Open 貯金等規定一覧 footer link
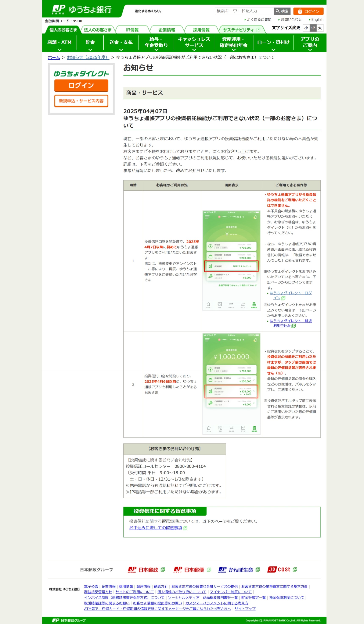364x624 pixels. 253,597
